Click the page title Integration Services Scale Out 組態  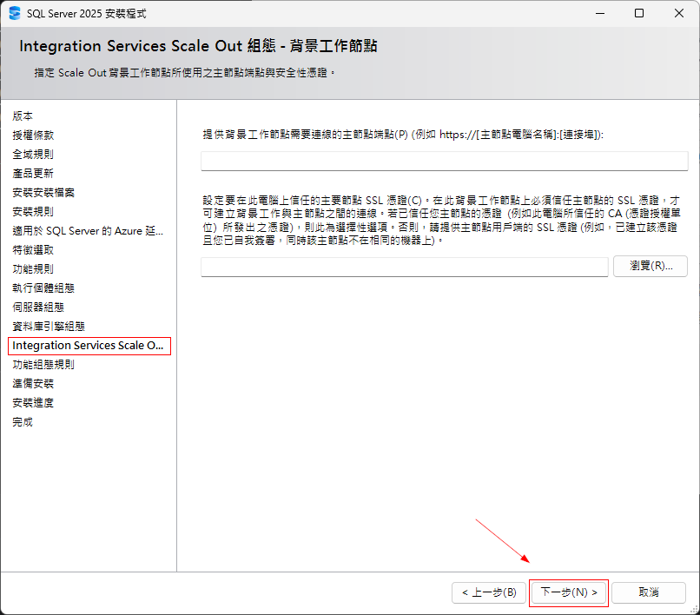coord(198,46)
